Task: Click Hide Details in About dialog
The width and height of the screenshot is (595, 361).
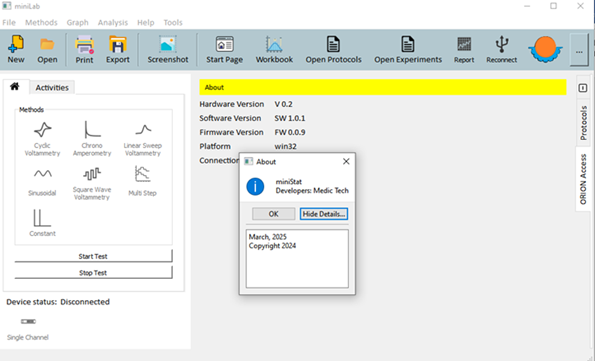Action: (324, 214)
